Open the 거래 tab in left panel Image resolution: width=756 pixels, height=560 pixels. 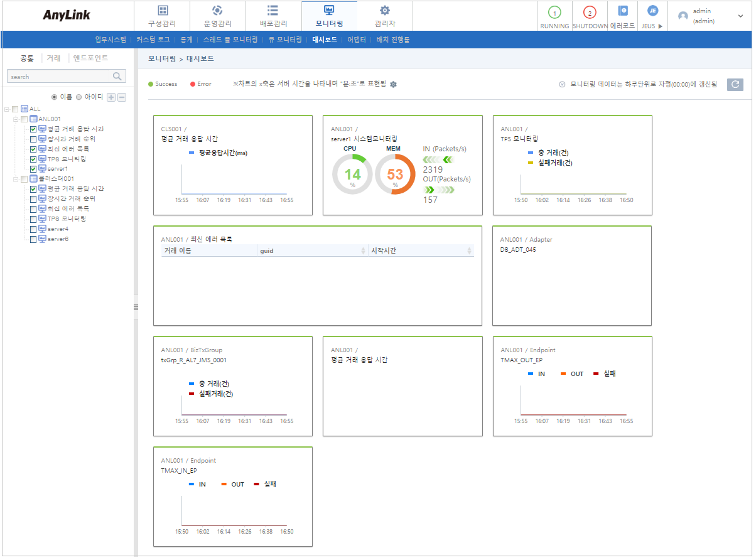[x=53, y=57]
